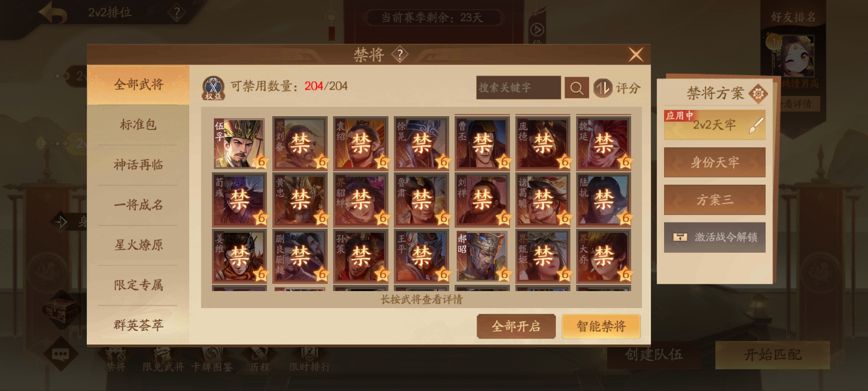
Task: Click the search magnifier icon
Action: pyautogui.click(x=576, y=88)
